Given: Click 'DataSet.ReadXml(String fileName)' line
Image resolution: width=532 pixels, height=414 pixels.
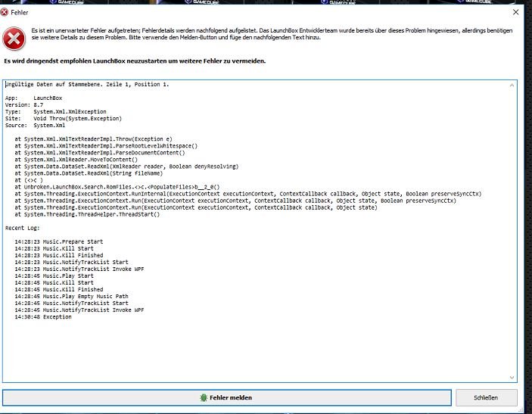Looking at the screenshot, I should 89,173.
